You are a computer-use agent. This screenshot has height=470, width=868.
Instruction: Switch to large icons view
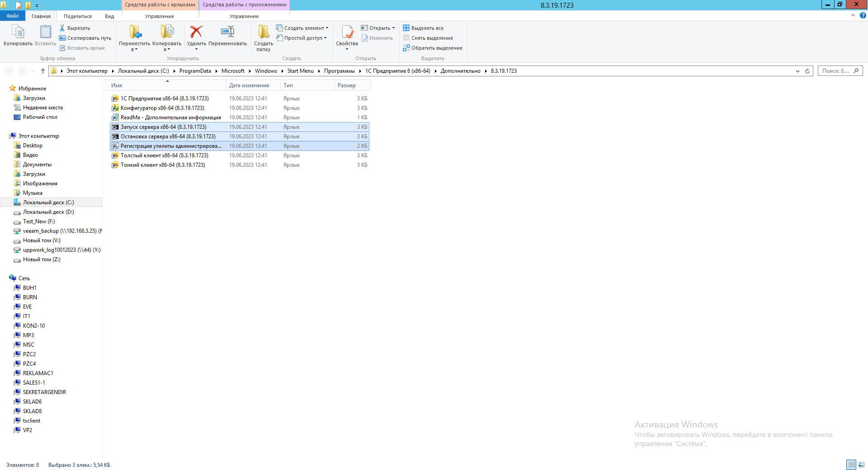pyautogui.click(x=861, y=465)
